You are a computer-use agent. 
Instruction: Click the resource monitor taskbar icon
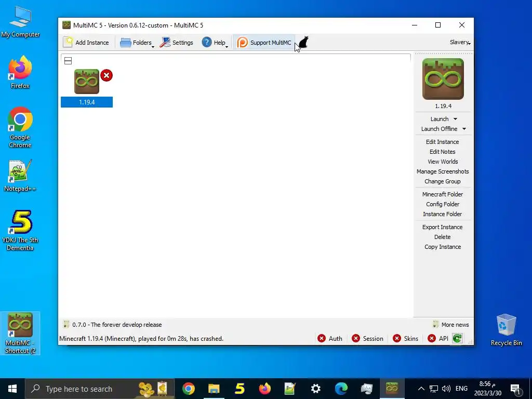(366, 389)
